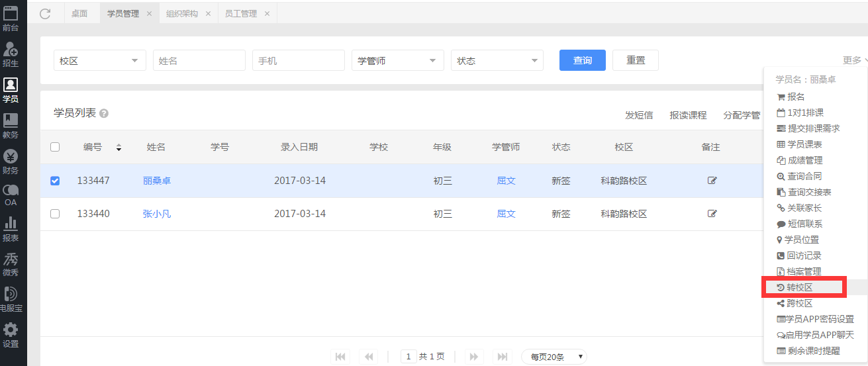This screenshot has width=868, height=366.
Task: Toggle the select-all checkbox in table header
Action: coord(55,147)
